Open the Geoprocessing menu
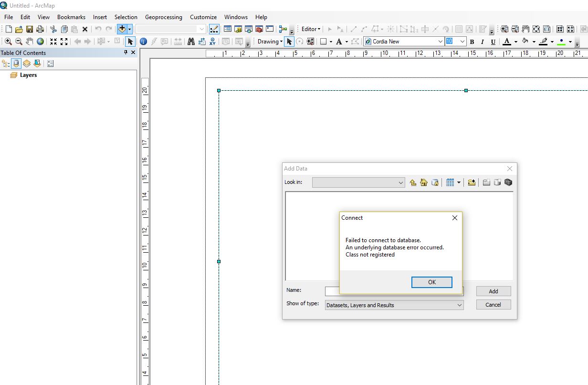The height and width of the screenshot is (385, 588). tap(163, 17)
